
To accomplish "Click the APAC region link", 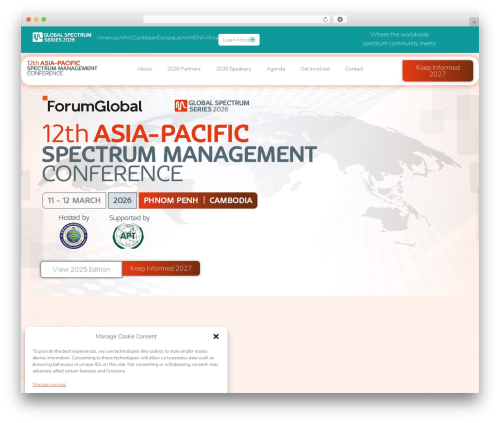I will pyautogui.click(x=126, y=38).
